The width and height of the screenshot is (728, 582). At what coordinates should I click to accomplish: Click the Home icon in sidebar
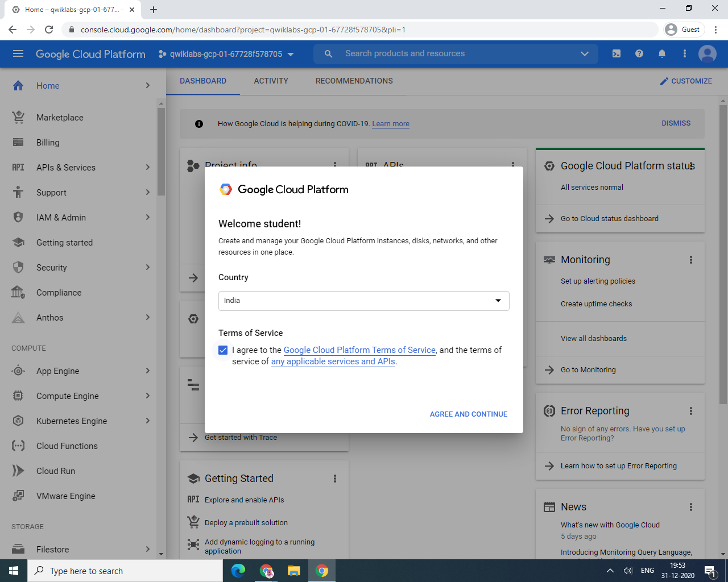(x=18, y=86)
